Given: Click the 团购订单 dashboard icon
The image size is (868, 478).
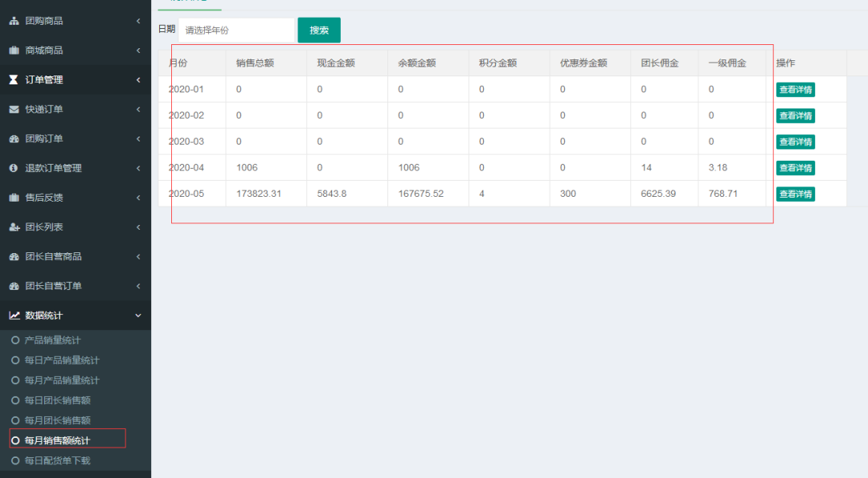Looking at the screenshot, I should 14,139.
